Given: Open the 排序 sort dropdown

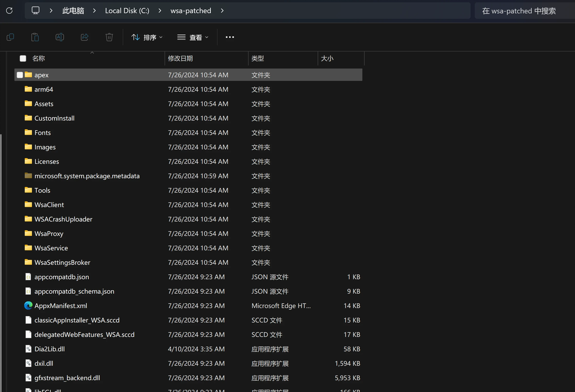Looking at the screenshot, I should point(147,37).
